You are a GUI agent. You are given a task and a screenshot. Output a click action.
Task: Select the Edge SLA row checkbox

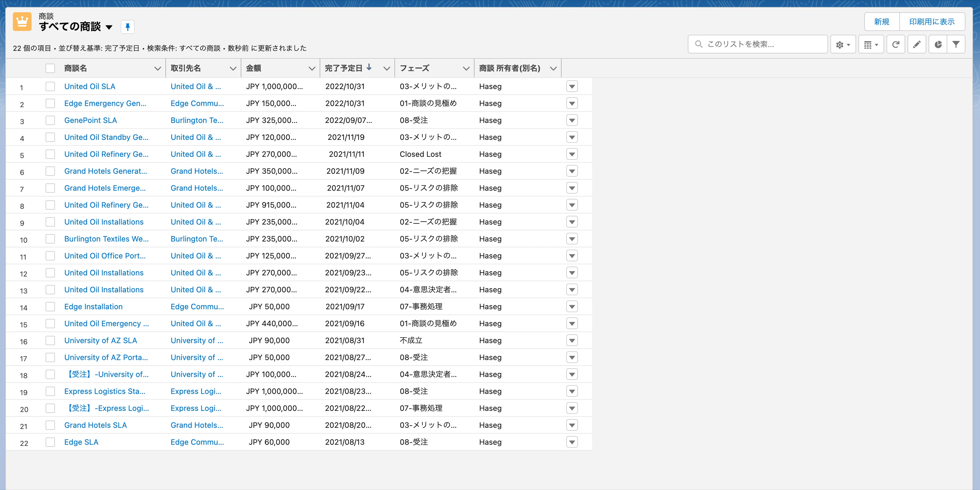coord(50,442)
